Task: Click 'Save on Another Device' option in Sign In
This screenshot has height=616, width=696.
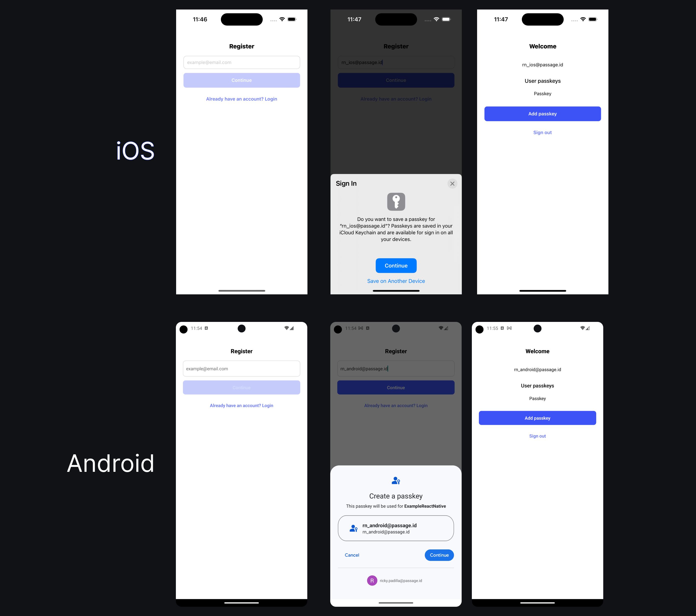Action: (x=395, y=281)
